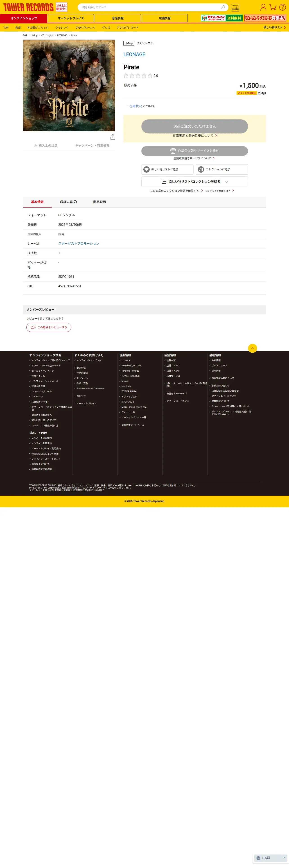289x868 pixels.
Task: Click the chart icon in 登録者 bar
Action: 164,182
